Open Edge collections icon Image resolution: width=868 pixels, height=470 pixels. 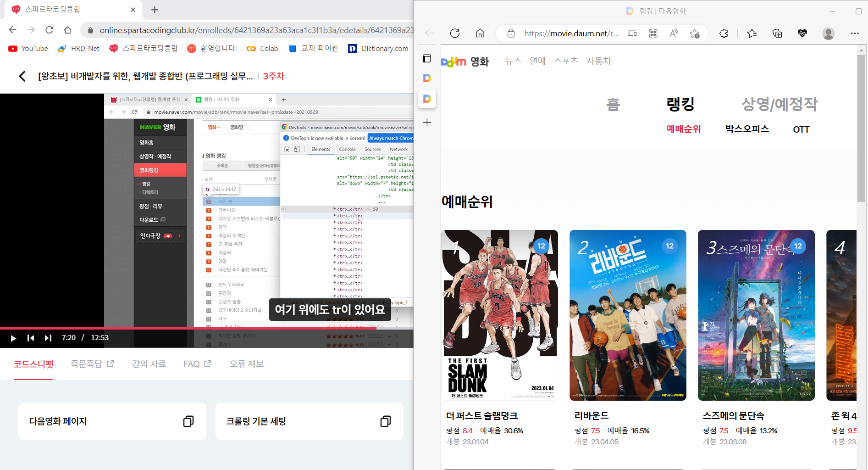tap(777, 34)
